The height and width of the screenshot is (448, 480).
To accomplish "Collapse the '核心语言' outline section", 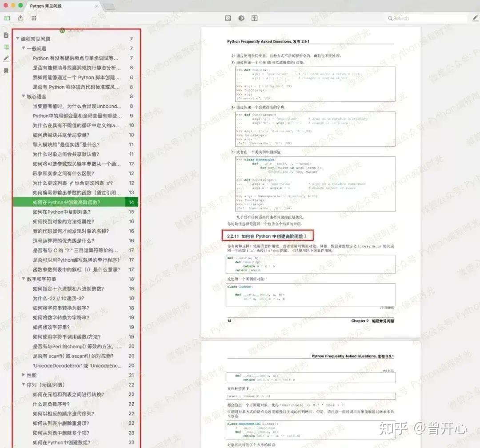I will point(24,96).
